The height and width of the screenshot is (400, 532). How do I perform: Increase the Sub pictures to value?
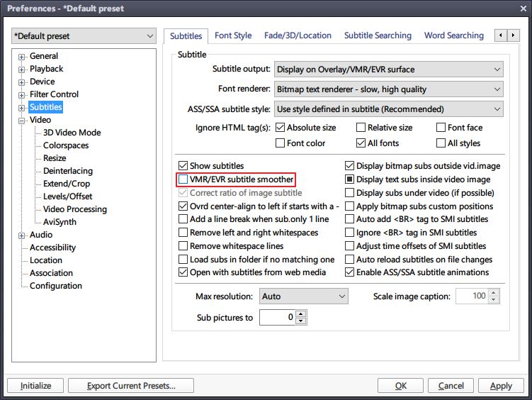(x=301, y=314)
